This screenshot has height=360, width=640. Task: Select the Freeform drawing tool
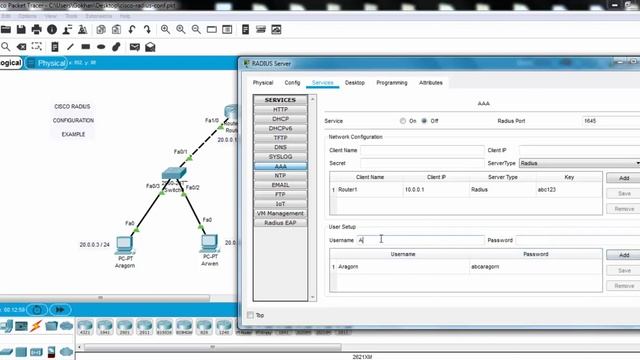116,47
